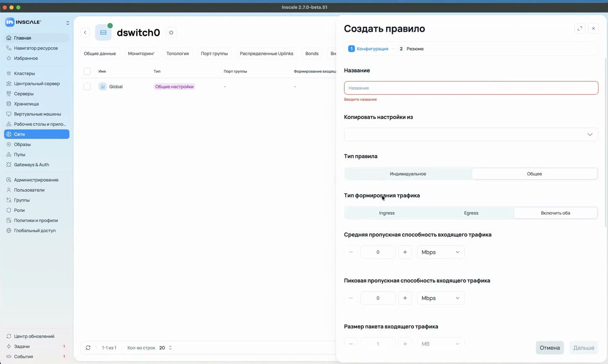
Task: Go to Кластеры section
Action: 37,74
